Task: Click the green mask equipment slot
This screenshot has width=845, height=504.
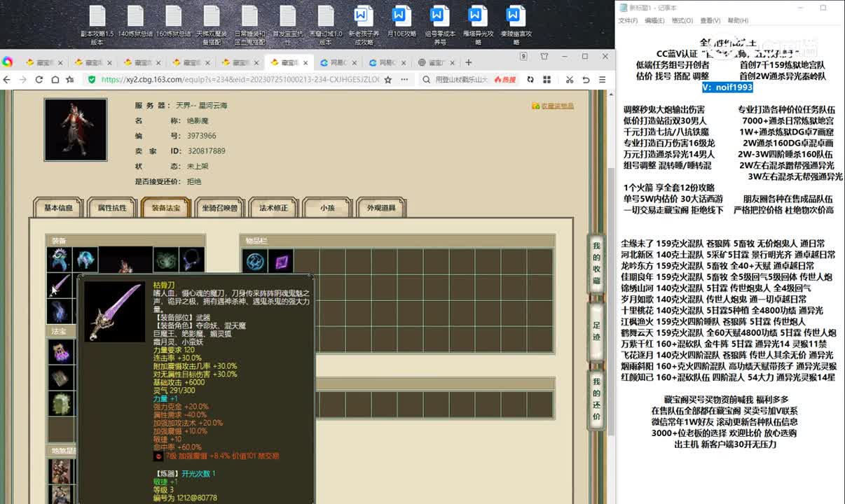Action: tap(166, 260)
